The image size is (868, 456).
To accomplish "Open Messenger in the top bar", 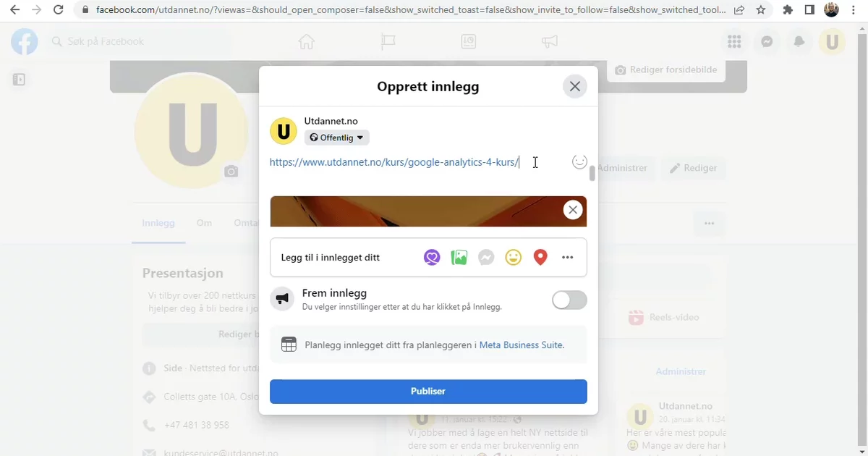I will coord(767,42).
